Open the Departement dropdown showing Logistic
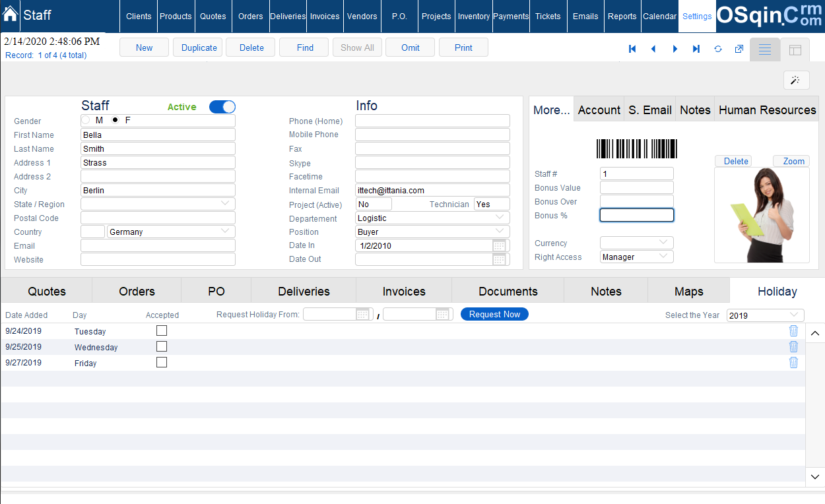This screenshot has width=825, height=504. coord(432,218)
